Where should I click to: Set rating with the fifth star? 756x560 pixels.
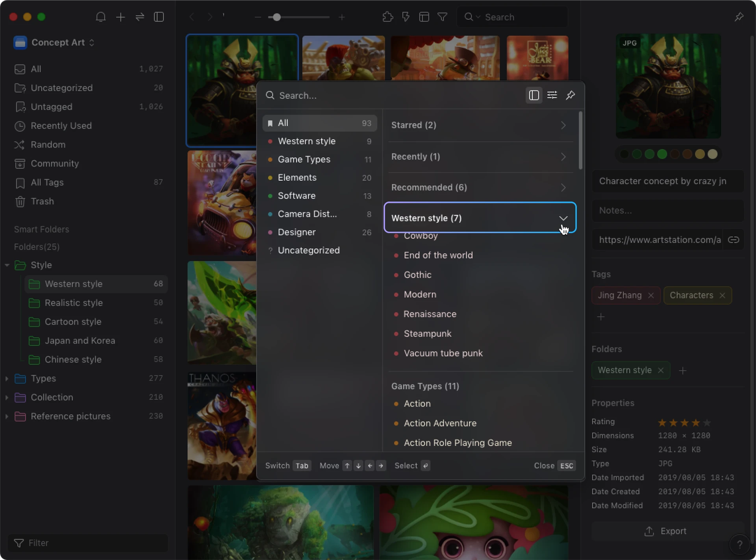point(707,423)
